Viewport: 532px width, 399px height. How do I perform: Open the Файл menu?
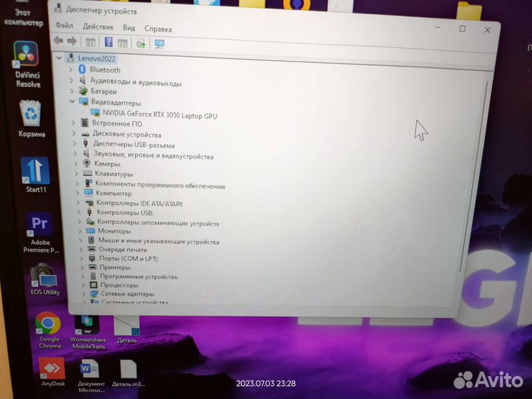(64, 25)
